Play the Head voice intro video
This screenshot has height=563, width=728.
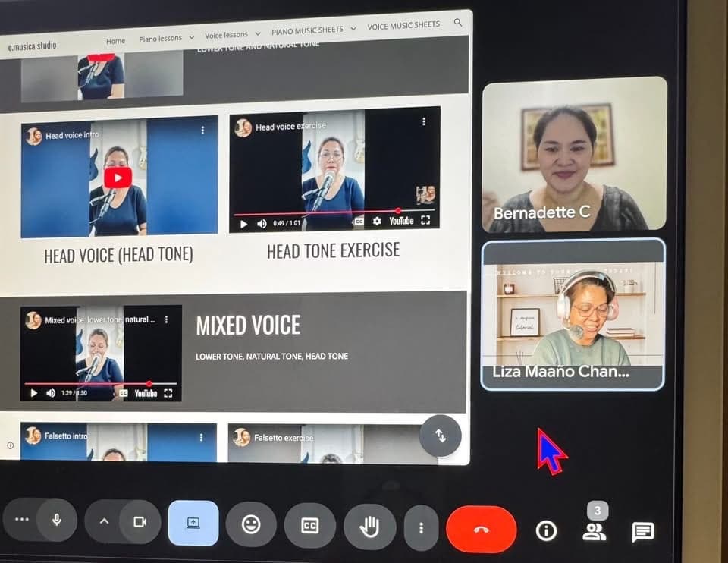(x=118, y=178)
